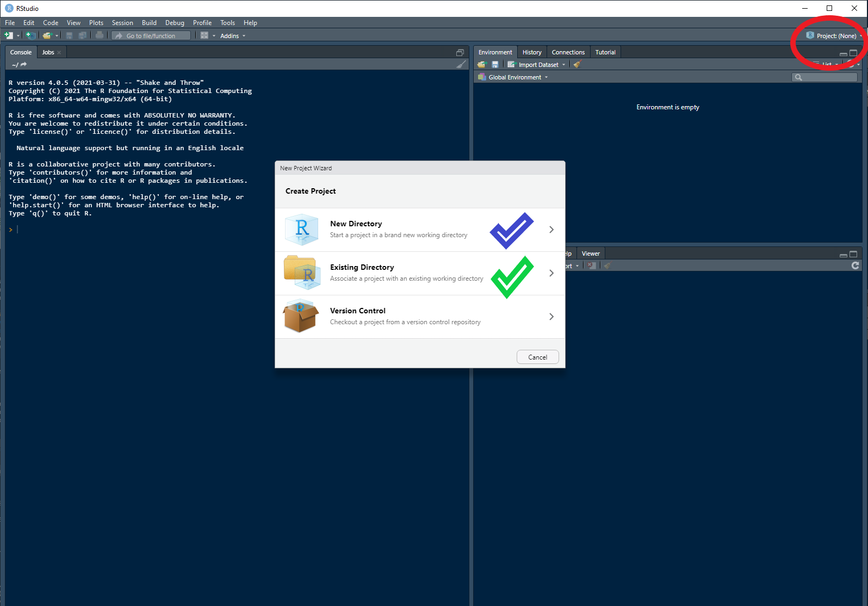Open the Tools menu
The image size is (868, 606).
pos(227,23)
